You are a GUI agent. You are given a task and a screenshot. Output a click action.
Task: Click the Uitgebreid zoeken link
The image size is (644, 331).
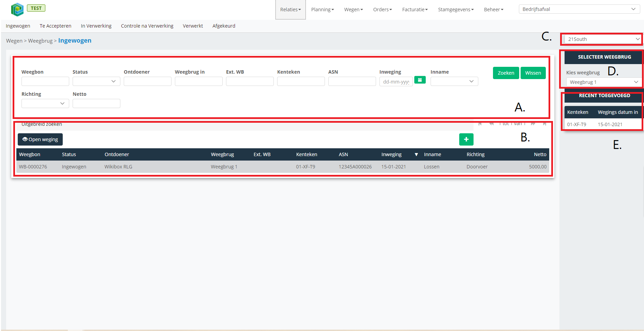pos(42,124)
